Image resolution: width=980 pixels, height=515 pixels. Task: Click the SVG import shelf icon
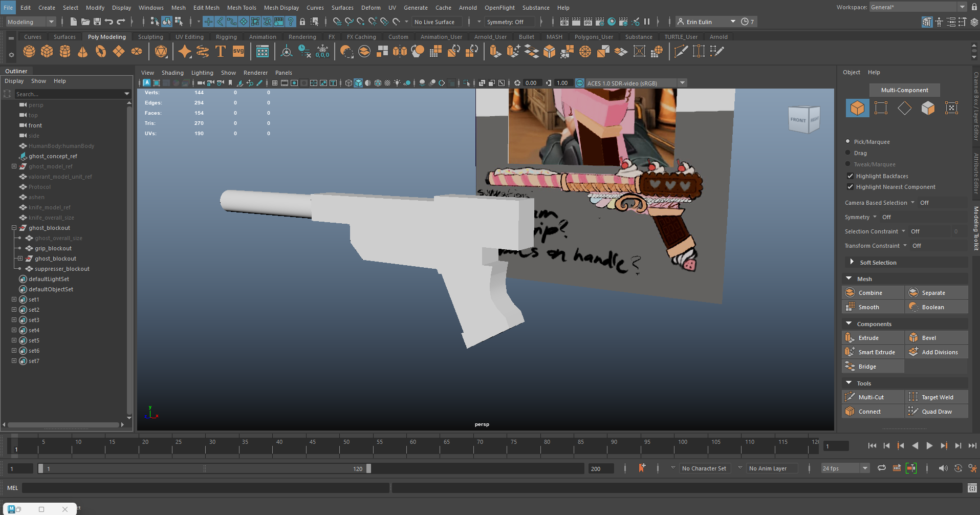pos(238,51)
